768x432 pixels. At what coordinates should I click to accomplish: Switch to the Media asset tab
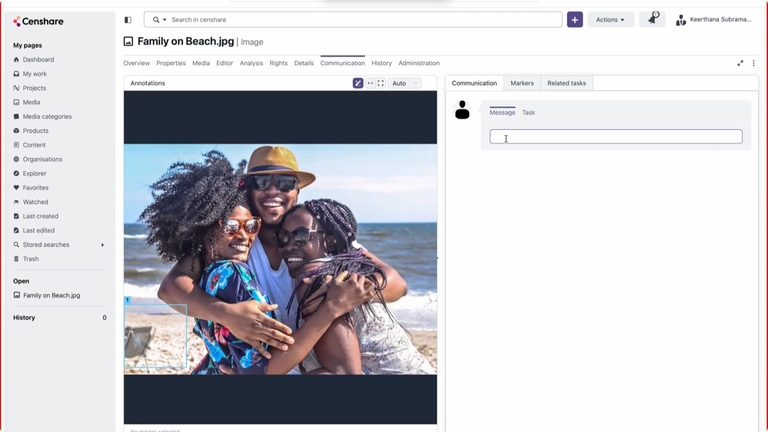201,63
